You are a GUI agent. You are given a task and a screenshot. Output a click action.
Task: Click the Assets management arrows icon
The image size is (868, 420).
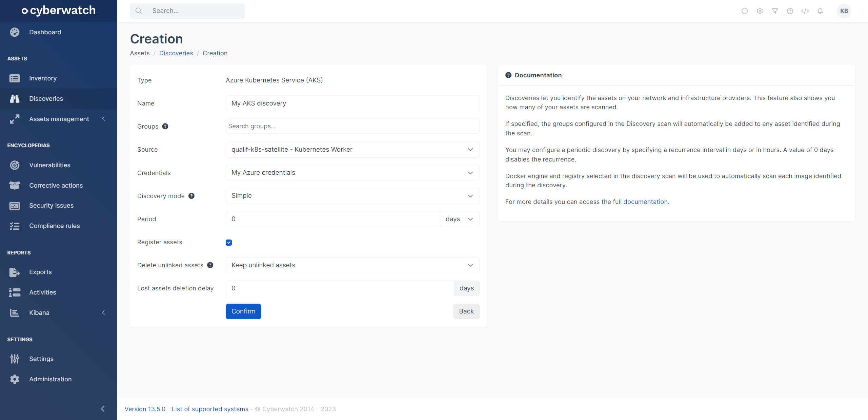coord(15,119)
